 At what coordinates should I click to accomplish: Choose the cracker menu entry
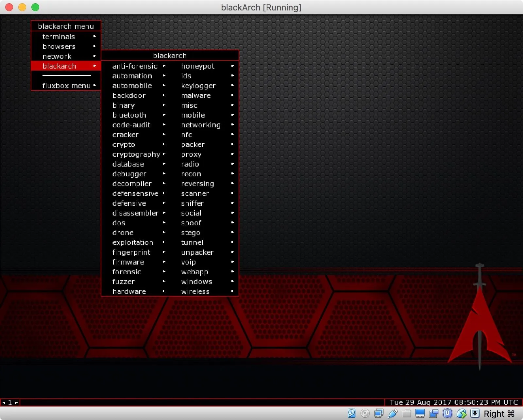[136, 135]
